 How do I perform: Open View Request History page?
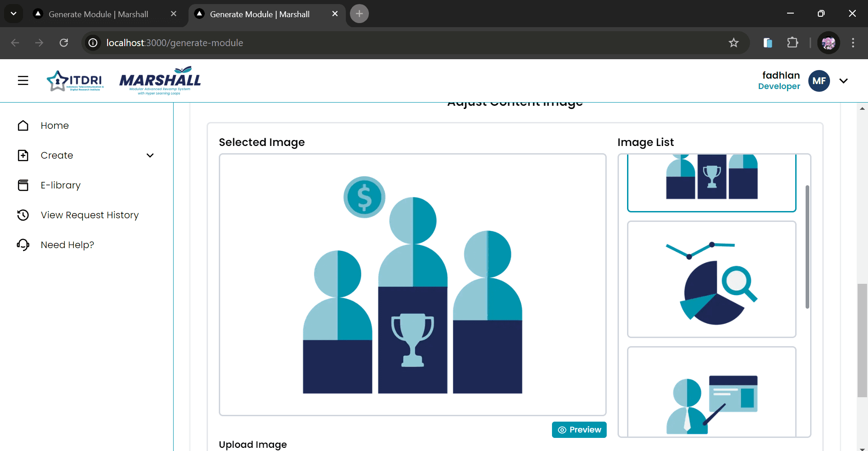pos(90,215)
